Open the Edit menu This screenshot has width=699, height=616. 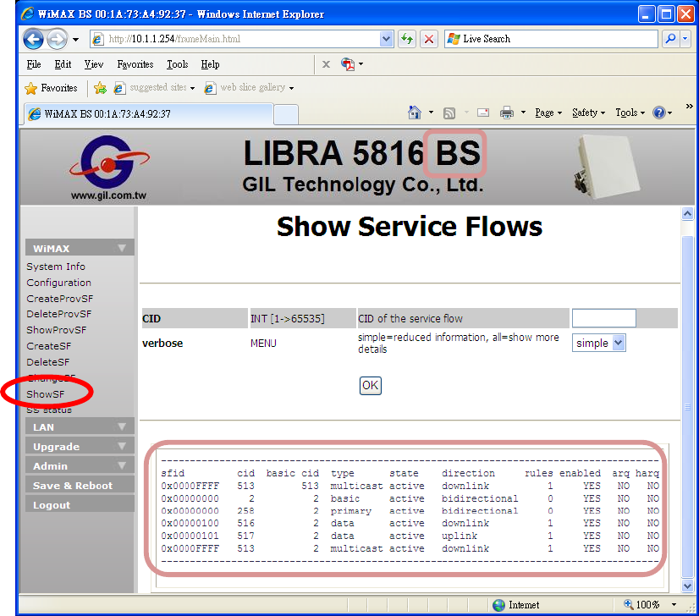tap(63, 64)
